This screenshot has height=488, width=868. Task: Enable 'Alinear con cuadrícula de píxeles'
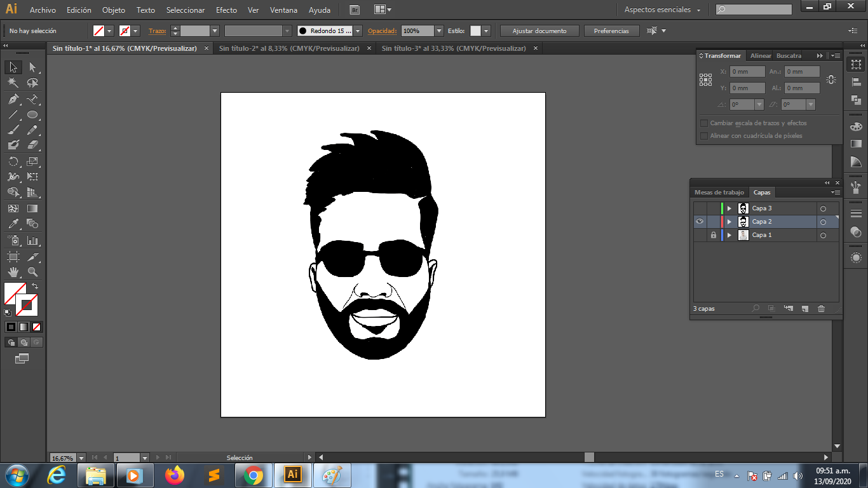704,136
